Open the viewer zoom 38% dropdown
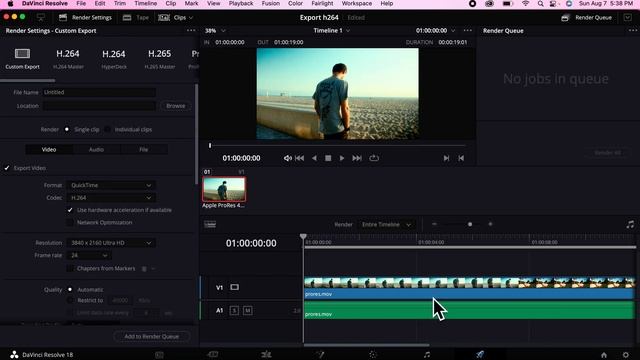 click(x=215, y=31)
